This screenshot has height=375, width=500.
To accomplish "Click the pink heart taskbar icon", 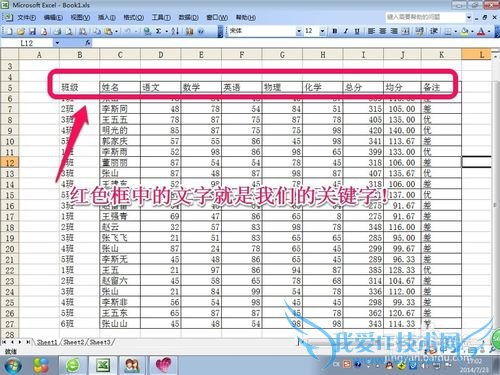I will tap(163, 365).
